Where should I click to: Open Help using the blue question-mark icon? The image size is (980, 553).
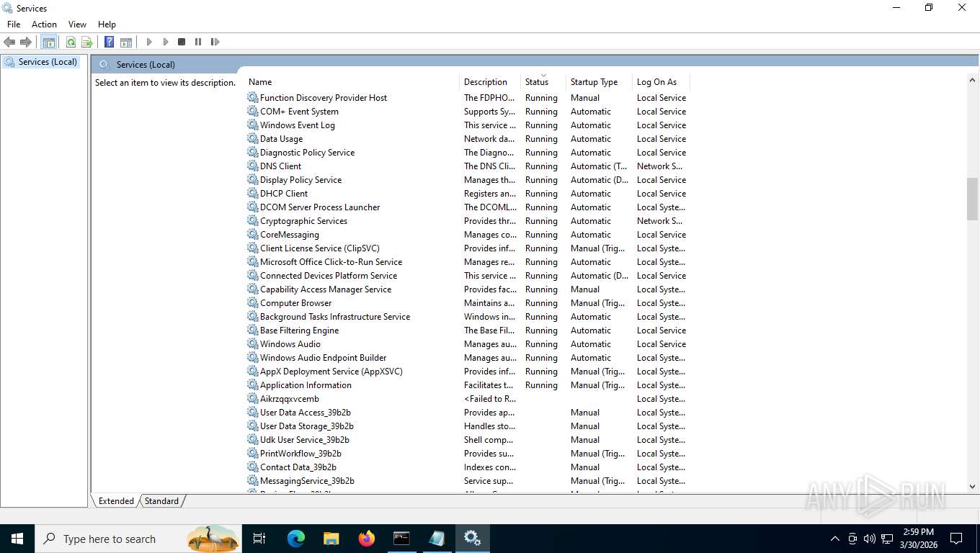(110, 42)
